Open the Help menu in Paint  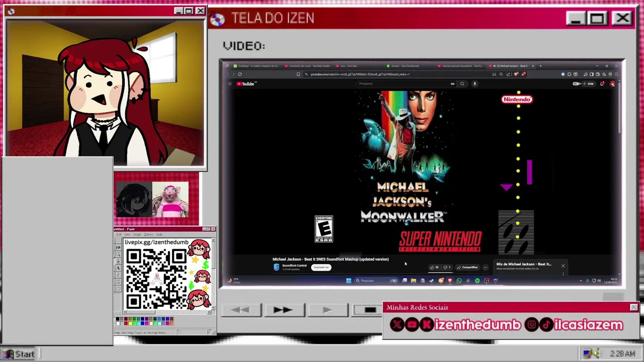click(x=159, y=234)
